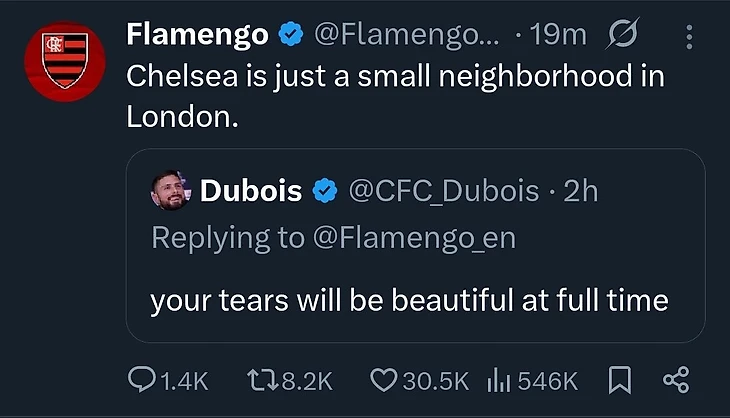Open the @Flamengo... handle link
The width and height of the screenshot is (730, 418).
pyautogui.click(x=405, y=35)
